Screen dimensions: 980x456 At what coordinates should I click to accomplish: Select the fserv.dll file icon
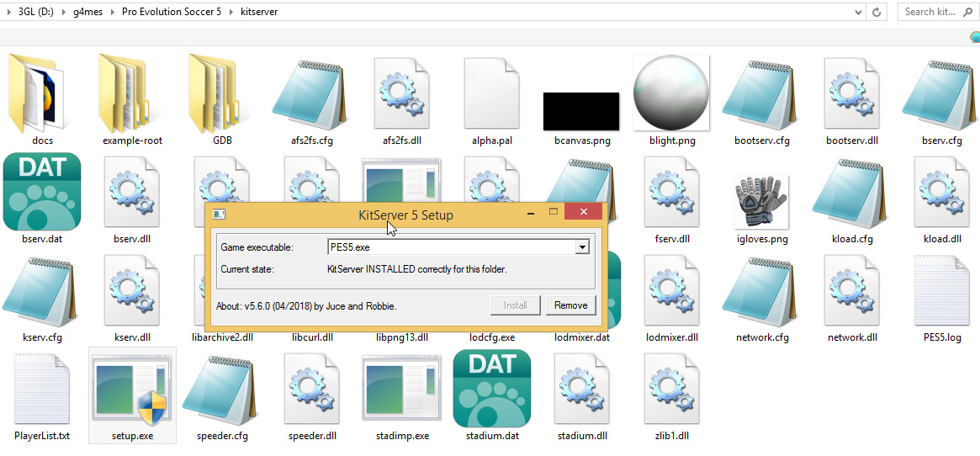click(x=672, y=192)
